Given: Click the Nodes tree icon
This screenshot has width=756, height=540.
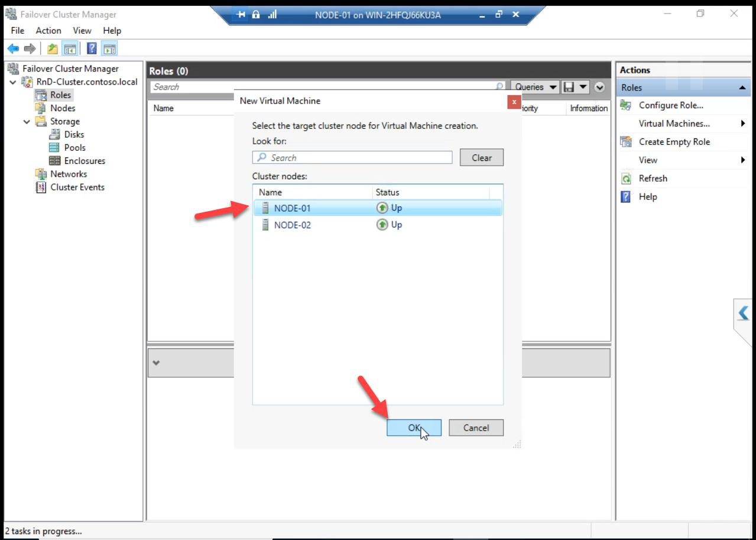Looking at the screenshot, I should (41, 108).
